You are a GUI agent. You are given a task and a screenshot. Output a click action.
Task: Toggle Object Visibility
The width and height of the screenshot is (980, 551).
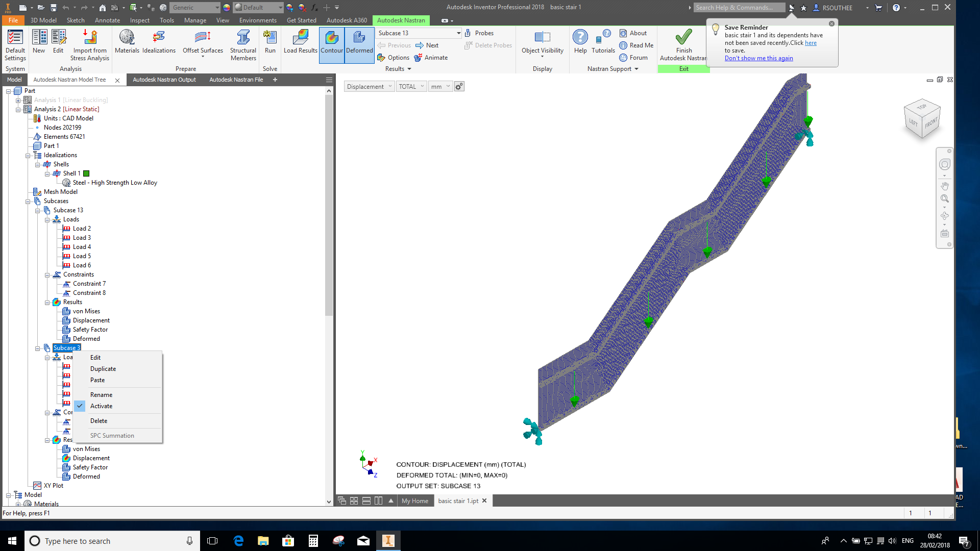tap(542, 43)
